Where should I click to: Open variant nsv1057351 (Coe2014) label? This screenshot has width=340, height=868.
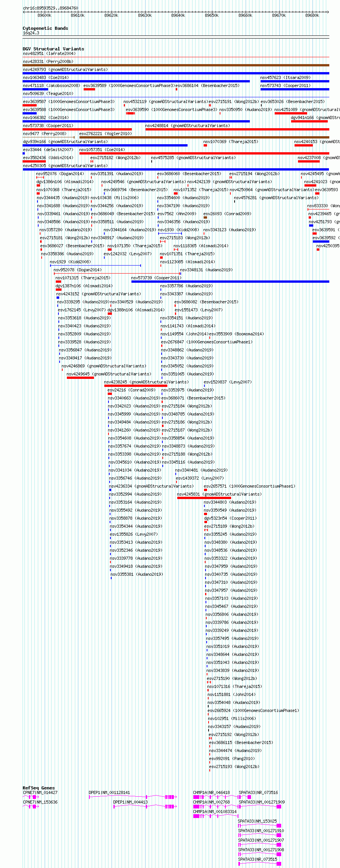click(102, 150)
